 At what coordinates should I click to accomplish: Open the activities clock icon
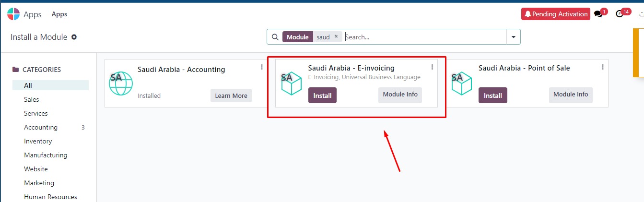point(619,14)
